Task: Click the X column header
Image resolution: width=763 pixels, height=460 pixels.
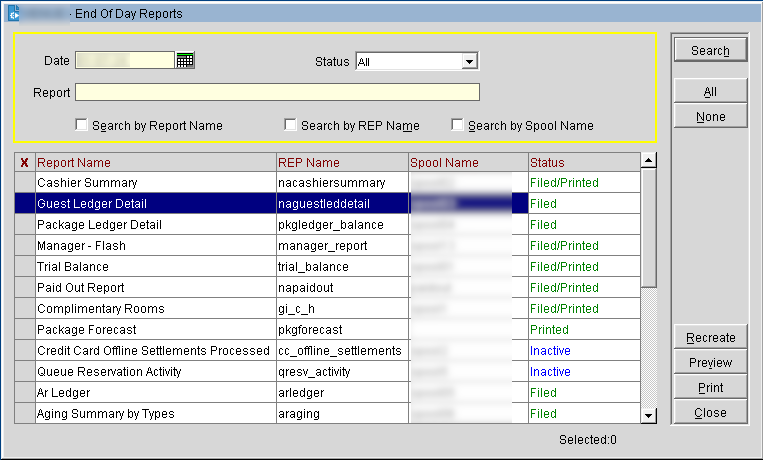Action: click(x=24, y=163)
